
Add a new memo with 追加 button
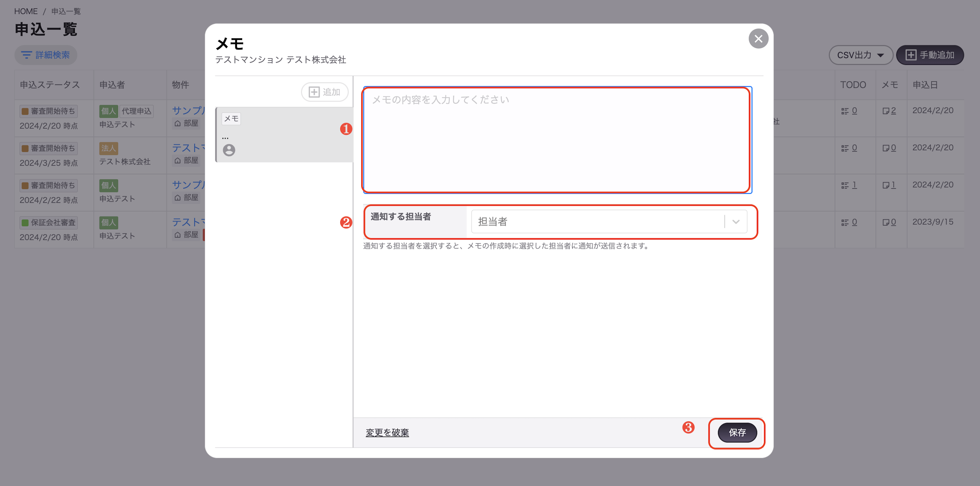[324, 92]
